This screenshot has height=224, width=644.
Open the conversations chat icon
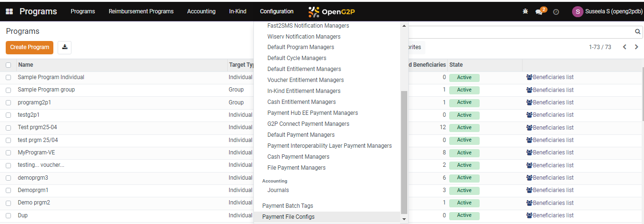coord(540,11)
